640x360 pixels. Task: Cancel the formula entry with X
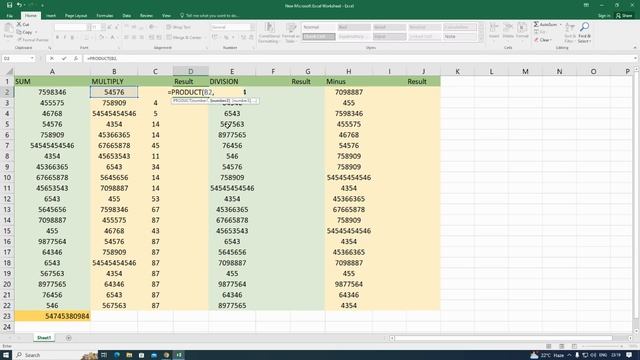tap(52, 58)
